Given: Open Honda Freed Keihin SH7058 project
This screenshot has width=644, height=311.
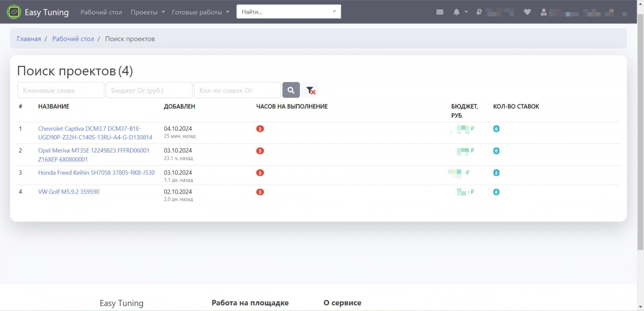Looking at the screenshot, I should click(x=96, y=172).
